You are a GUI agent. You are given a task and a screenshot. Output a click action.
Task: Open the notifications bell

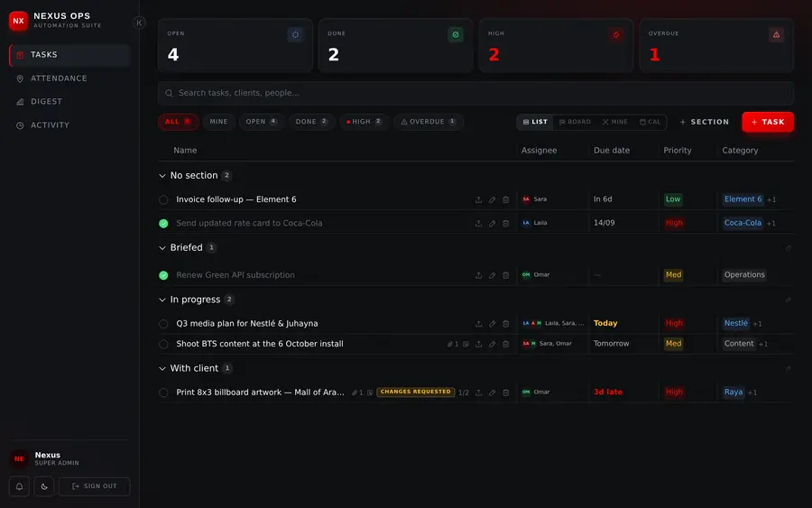tap(19, 486)
